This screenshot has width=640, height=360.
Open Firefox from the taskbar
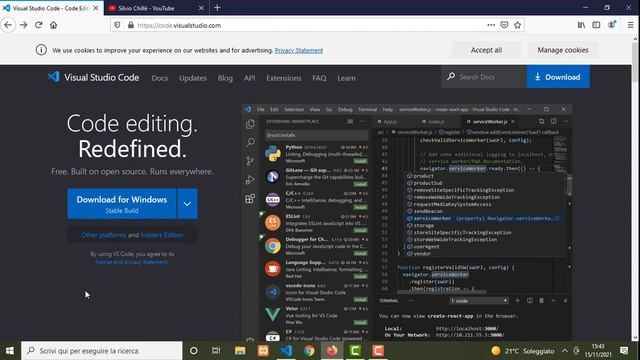(332, 351)
